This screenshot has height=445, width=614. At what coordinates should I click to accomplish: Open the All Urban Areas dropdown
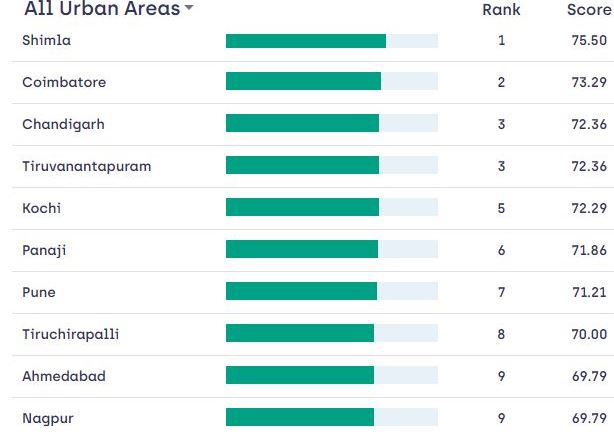109,10
